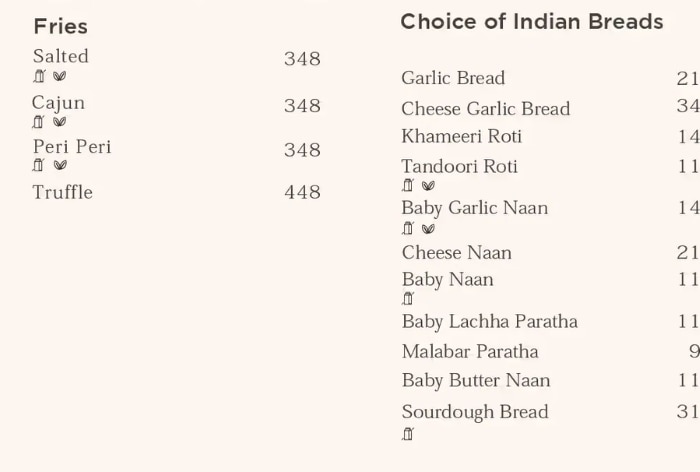The height and width of the screenshot is (472, 700).
Task: Click the milk carton icon under Tandoori Roti
Action: pyautogui.click(x=408, y=185)
